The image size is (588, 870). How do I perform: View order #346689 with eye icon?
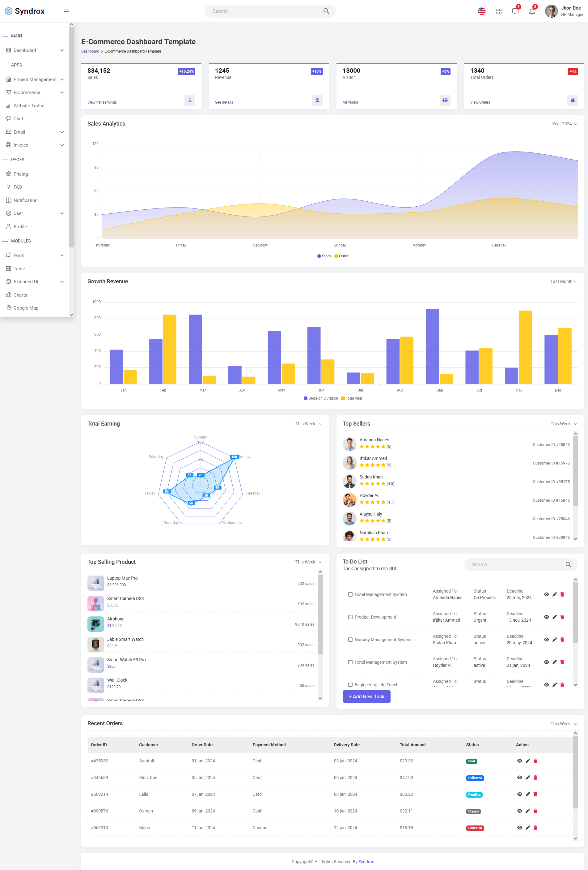519,778
